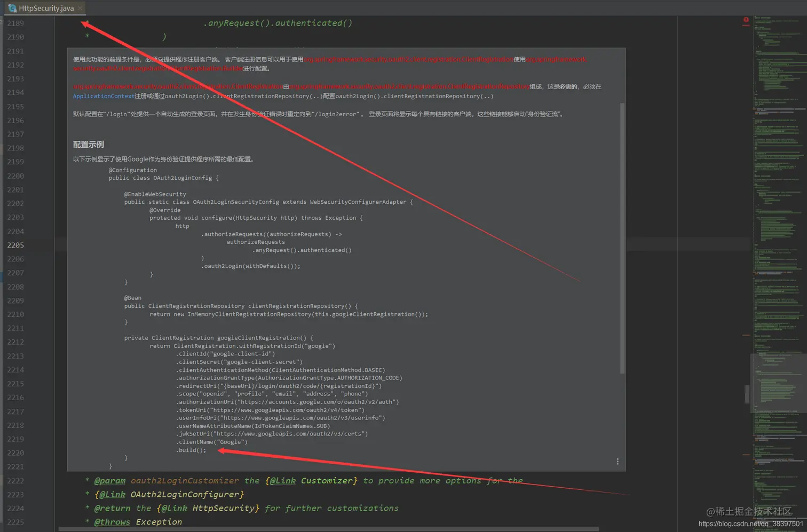Click the documentation popup vertical scrollbar
This screenshot has height=532, width=807.
click(x=622, y=237)
